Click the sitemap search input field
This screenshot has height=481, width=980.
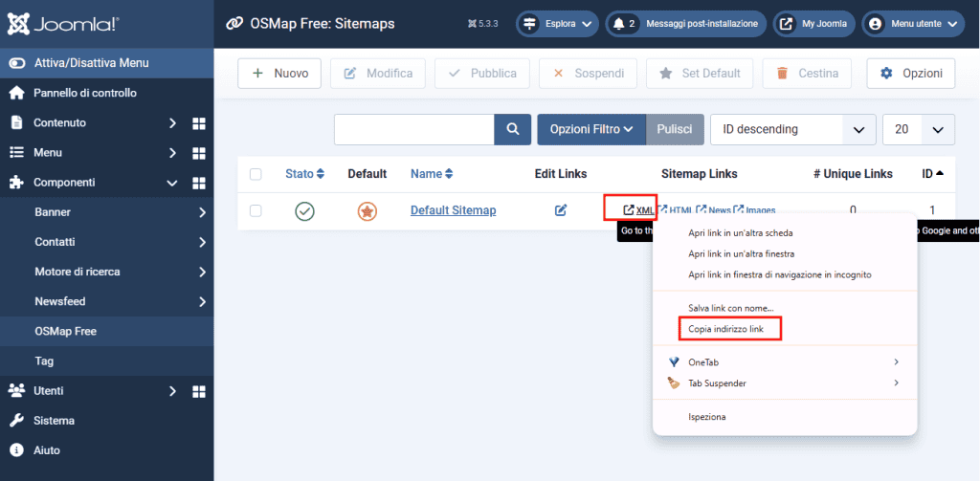tap(414, 129)
